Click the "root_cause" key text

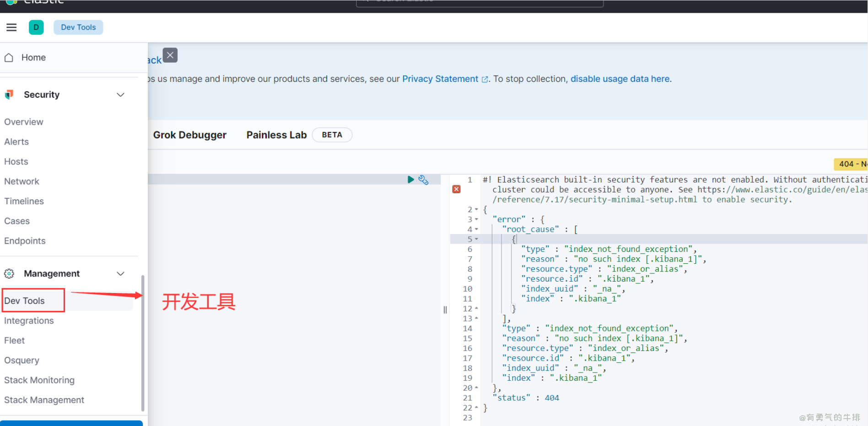[x=530, y=229]
